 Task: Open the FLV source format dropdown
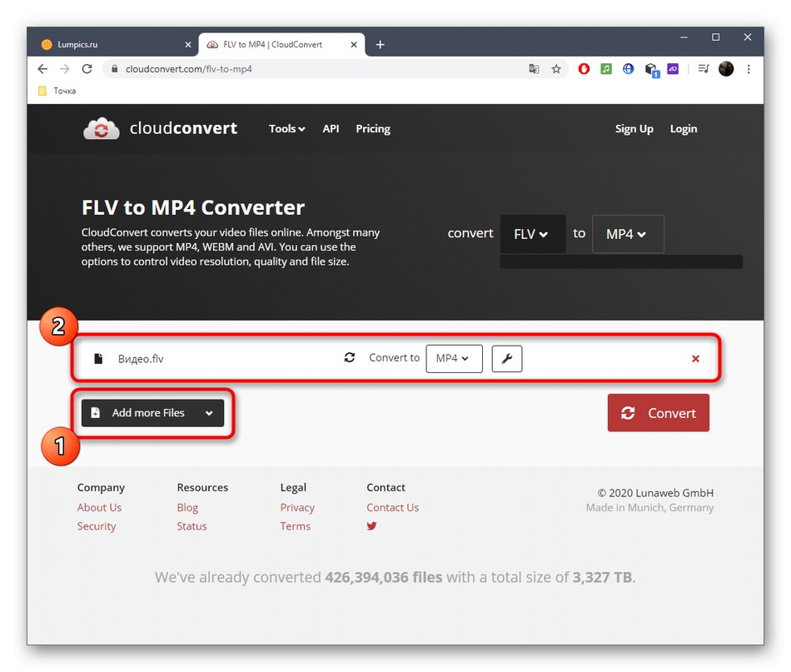click(x=533, y=234)
